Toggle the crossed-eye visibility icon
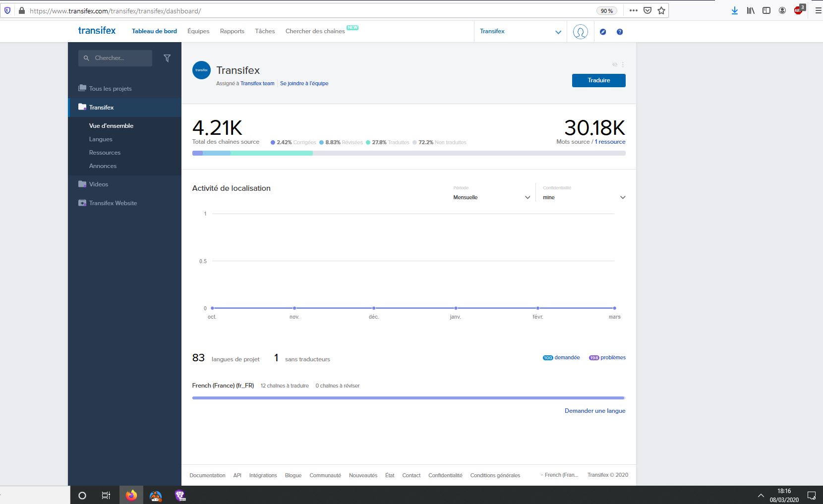823x504 pixels. point(615,64)
